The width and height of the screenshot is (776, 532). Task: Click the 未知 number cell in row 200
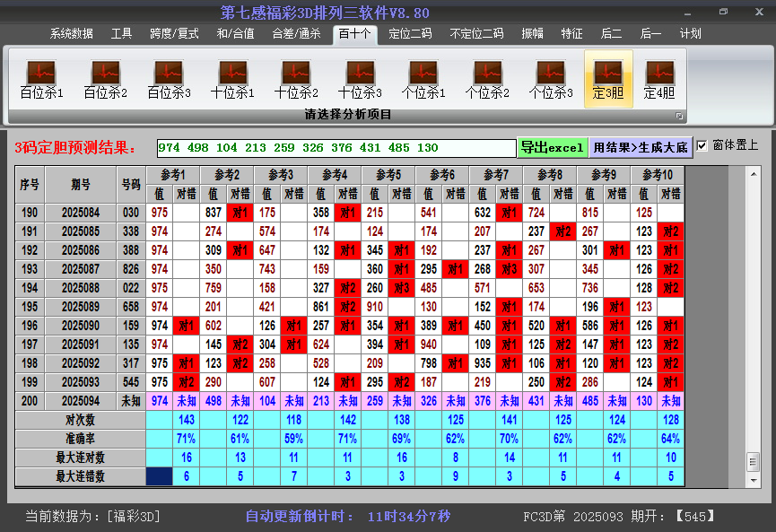tap(131, 401)
